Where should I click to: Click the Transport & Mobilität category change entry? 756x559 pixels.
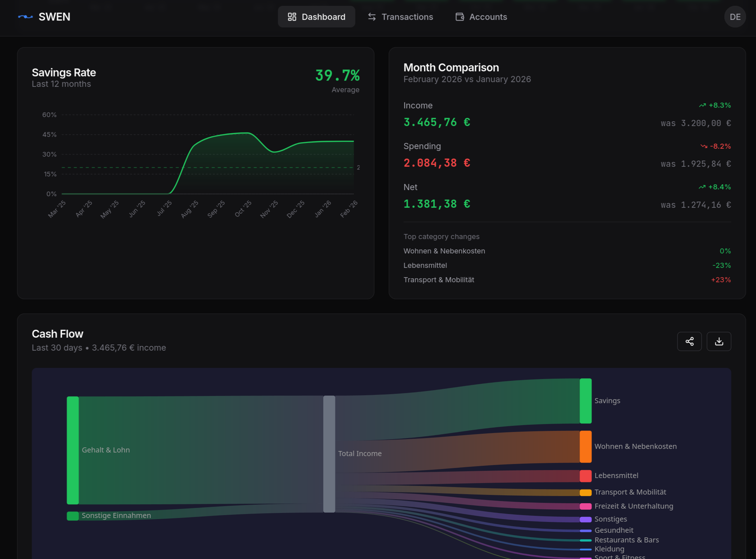[439, 280]
